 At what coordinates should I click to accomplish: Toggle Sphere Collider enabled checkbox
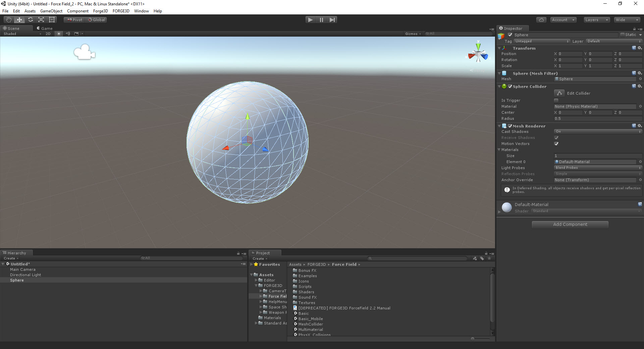tap(510, 86)
